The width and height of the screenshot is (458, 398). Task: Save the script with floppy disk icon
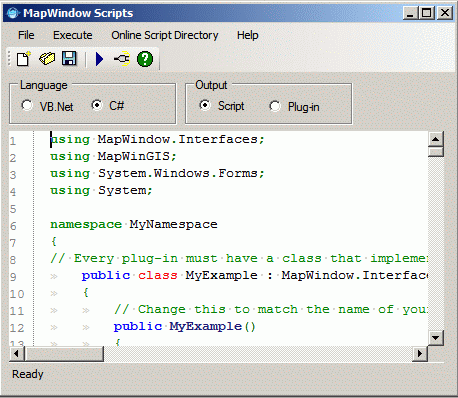tap(69, 59)
